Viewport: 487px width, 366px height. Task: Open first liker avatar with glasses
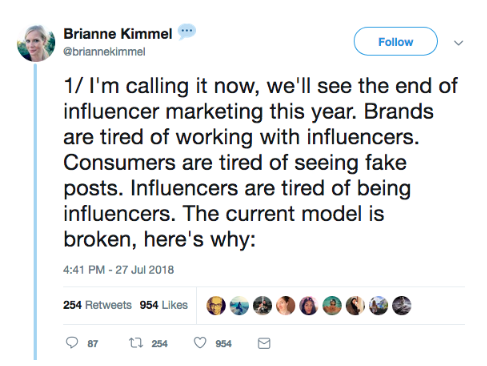coord(216,306)
